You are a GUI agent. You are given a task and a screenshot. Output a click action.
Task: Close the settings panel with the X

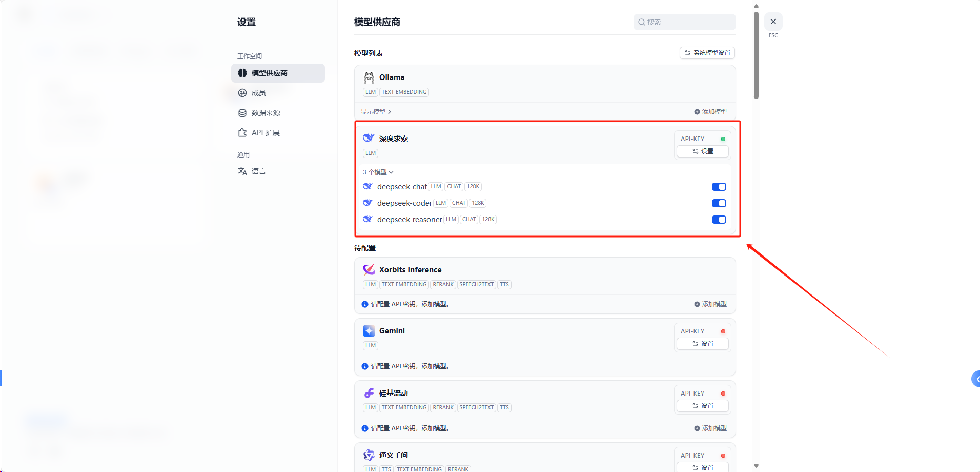tap(773, 22)
